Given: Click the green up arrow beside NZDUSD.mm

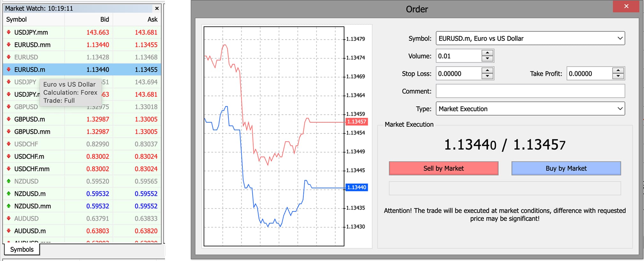Looking at the screenshot, I should pos(9,206).
